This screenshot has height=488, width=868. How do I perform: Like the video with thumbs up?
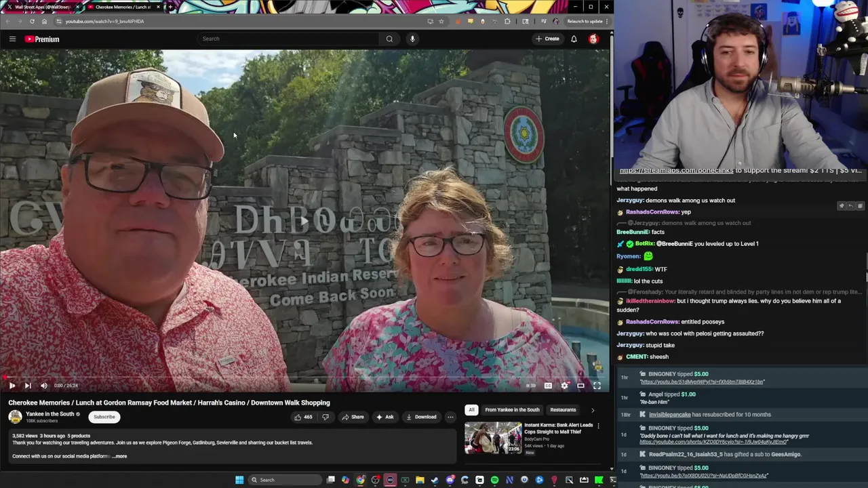[303, 417]
